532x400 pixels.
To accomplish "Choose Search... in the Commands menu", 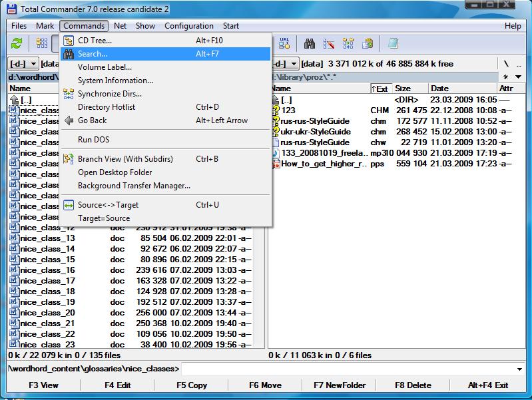I will coord(166,54).
